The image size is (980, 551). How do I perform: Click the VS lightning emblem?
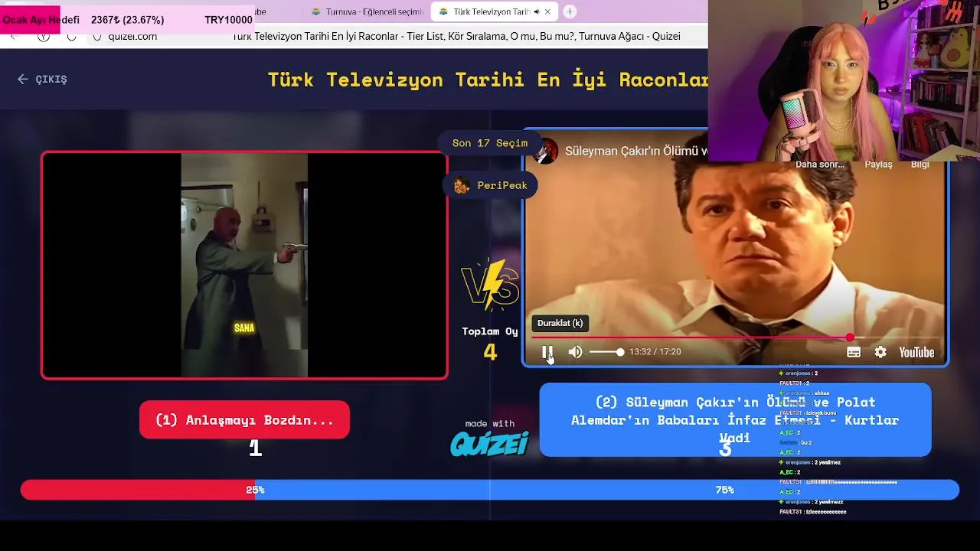[490, 285]
